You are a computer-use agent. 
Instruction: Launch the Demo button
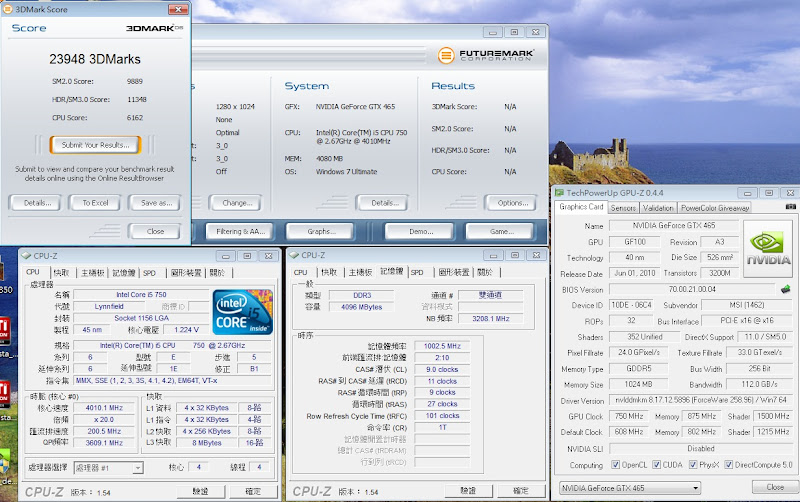click(420, 232)
